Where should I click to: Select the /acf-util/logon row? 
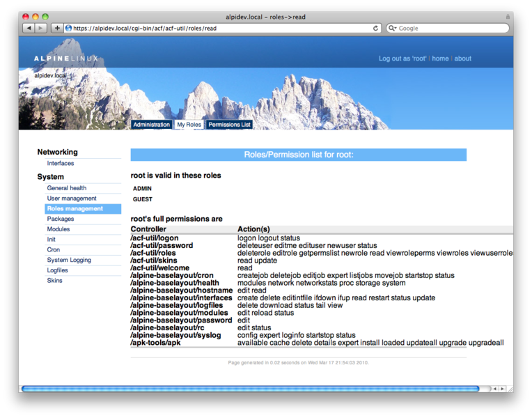click(322, 238)
